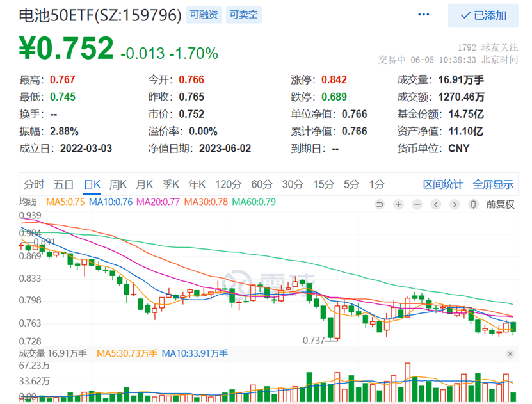532x404 pixels.
Task: Click the 净值日期 2023-06-02
Action: pos(225,149)
